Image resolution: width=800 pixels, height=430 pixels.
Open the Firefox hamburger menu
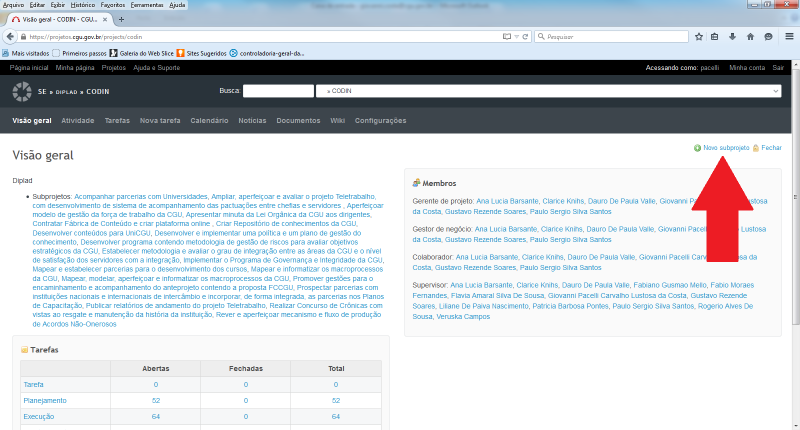pyautogui.click(x=787, y=36)
